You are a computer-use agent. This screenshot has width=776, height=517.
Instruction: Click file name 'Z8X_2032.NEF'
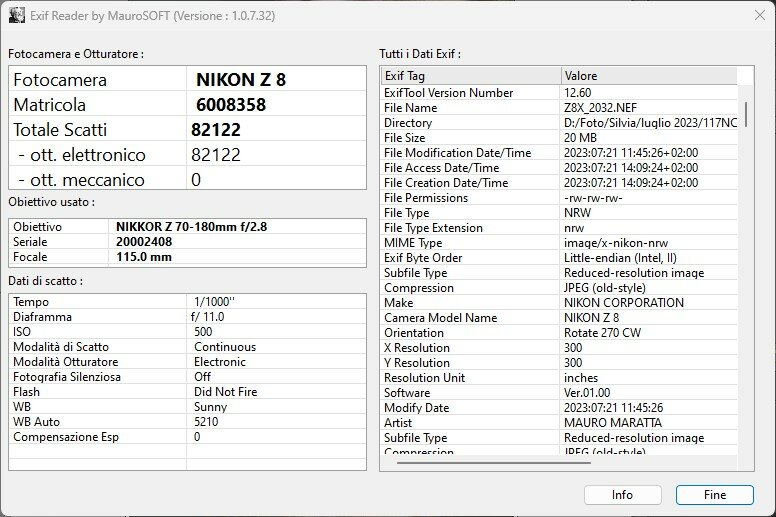(600, 108)
